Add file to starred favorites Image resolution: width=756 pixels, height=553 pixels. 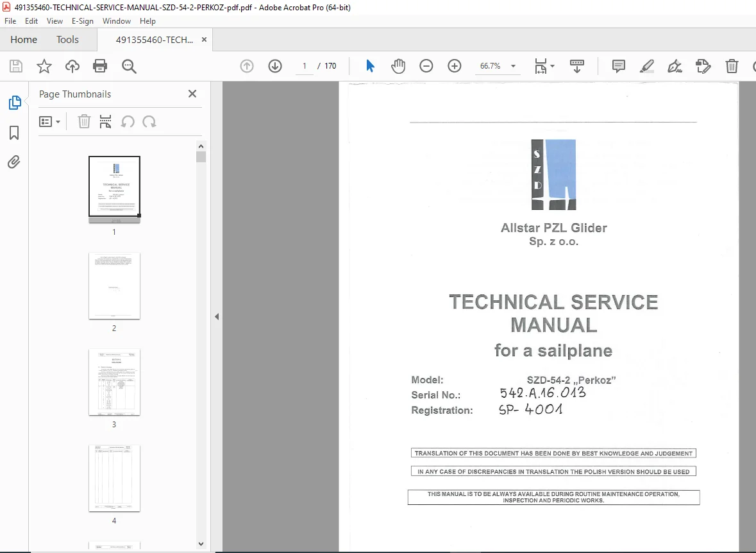[x=44, y=66]
